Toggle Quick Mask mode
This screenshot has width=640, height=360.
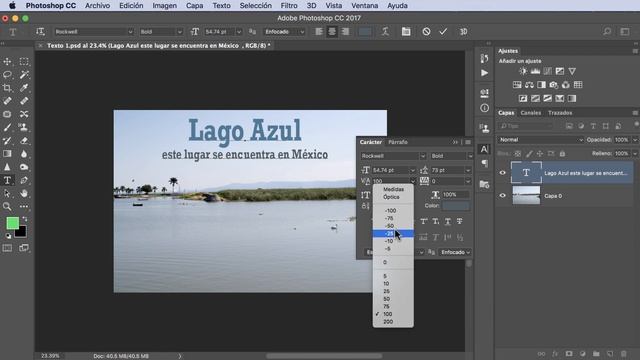point(7,248)
